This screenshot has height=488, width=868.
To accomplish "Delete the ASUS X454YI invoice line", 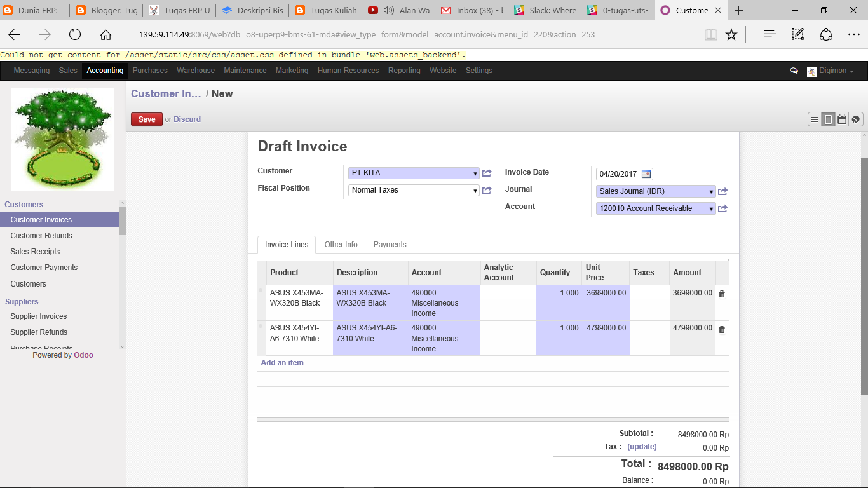I will pos(722,329).
